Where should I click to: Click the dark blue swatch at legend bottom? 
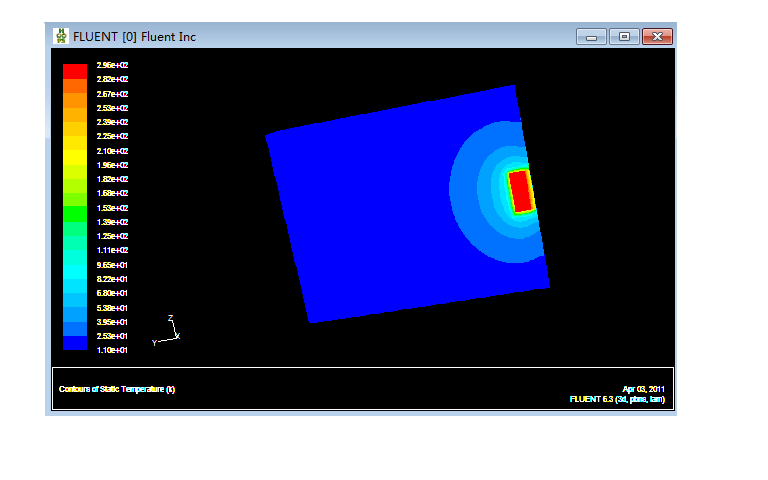pyautogui.click(x=75, y=343)
